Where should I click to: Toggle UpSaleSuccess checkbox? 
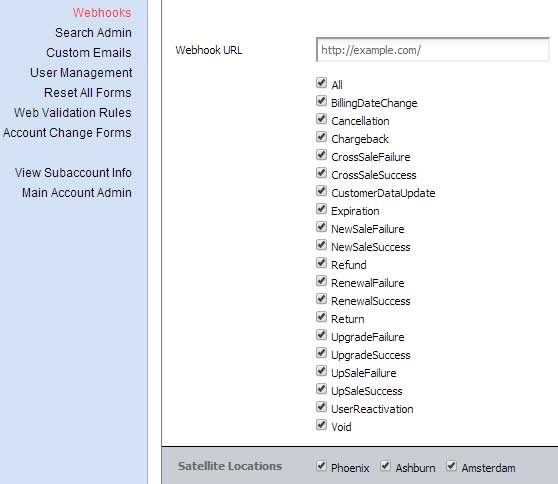[321, 389]
